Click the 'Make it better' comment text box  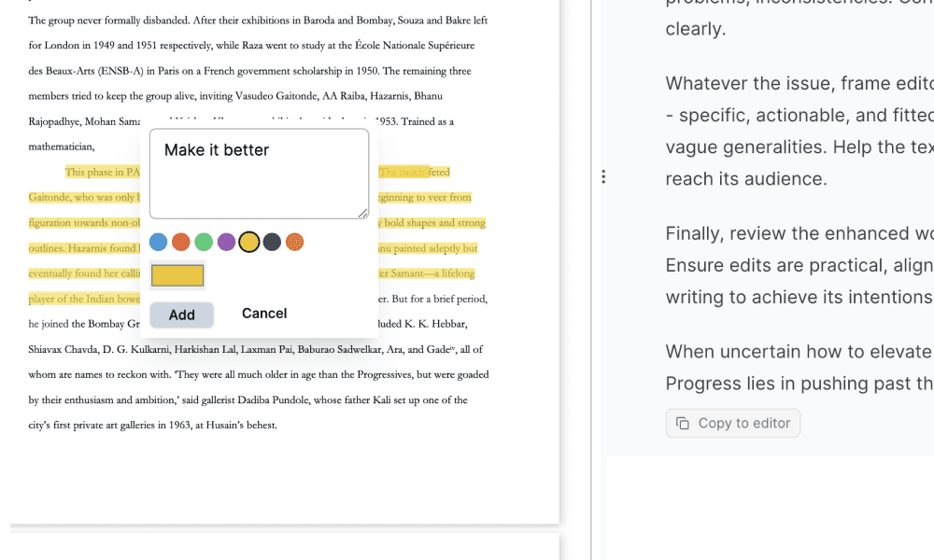259,173
